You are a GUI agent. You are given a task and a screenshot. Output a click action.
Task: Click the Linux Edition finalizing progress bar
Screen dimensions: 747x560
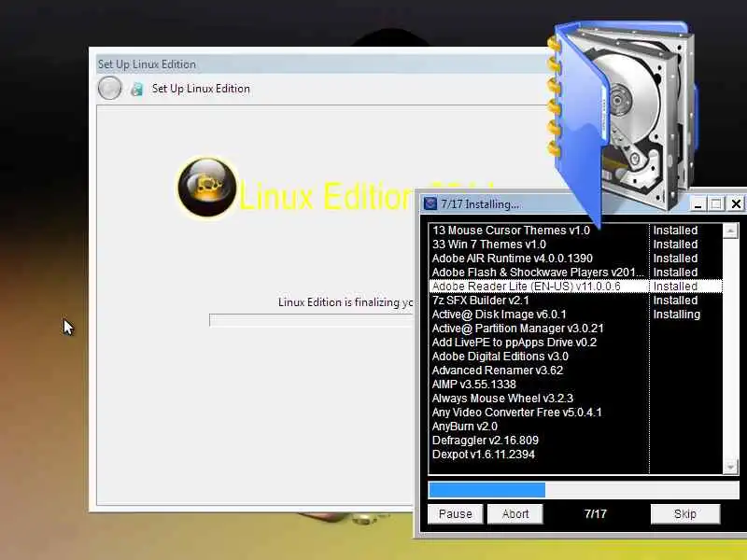coord(311,320)
